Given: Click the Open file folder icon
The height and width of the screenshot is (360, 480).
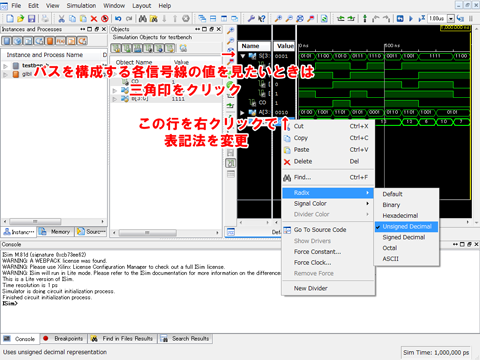Looking at the screenshot, I should pos(21,19).
